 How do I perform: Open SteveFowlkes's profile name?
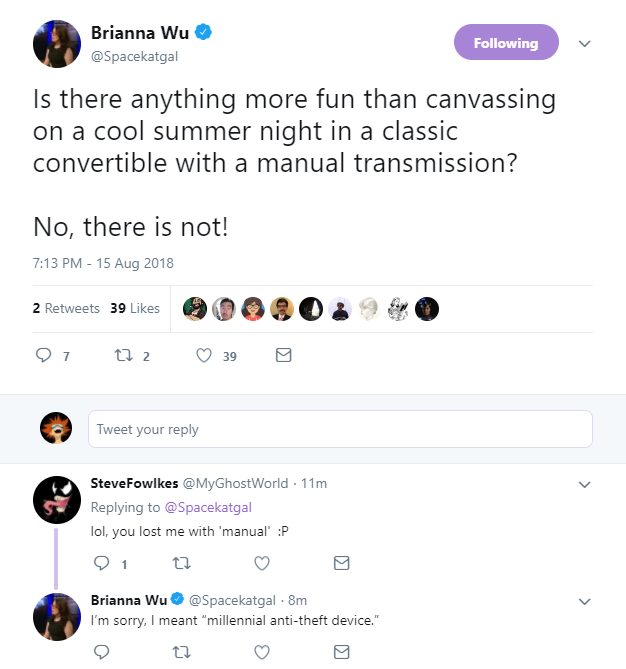coord(134,483)
